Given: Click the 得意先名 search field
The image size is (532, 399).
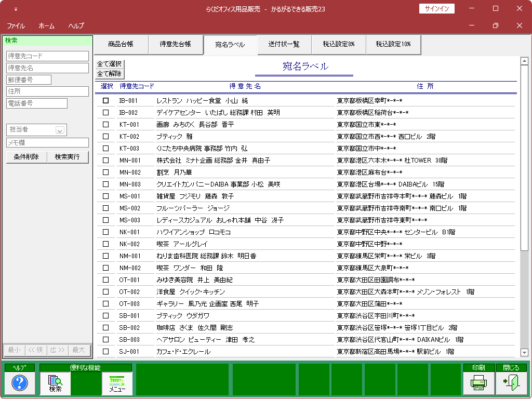Looking at the screenshot, I should click(47, 68).
